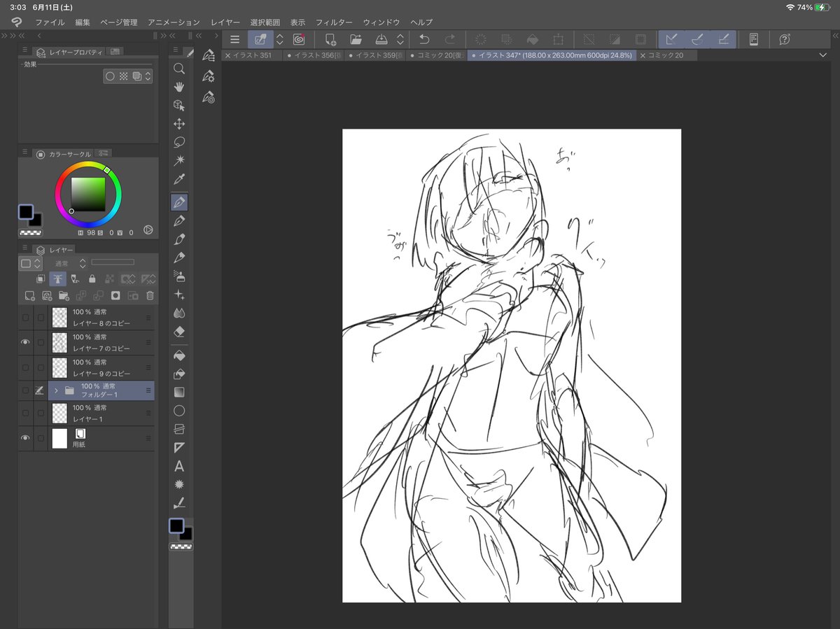The image size is (840, 629).
Task: Open the document tab list chevron
Action: (x=822, y=55)
